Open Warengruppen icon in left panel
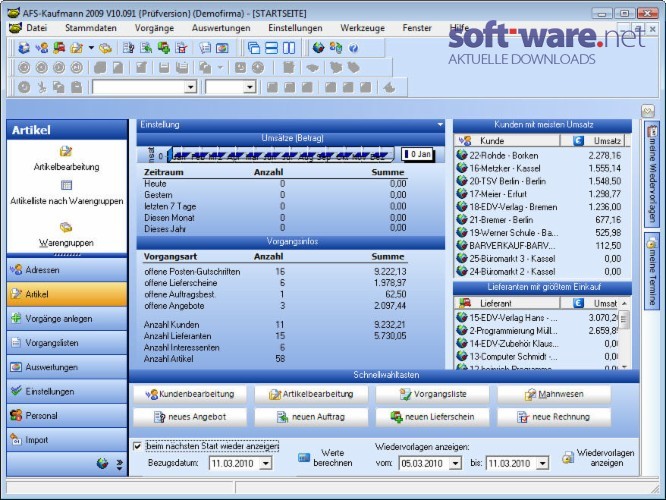666x500 pixels. (x=66, y=227)
